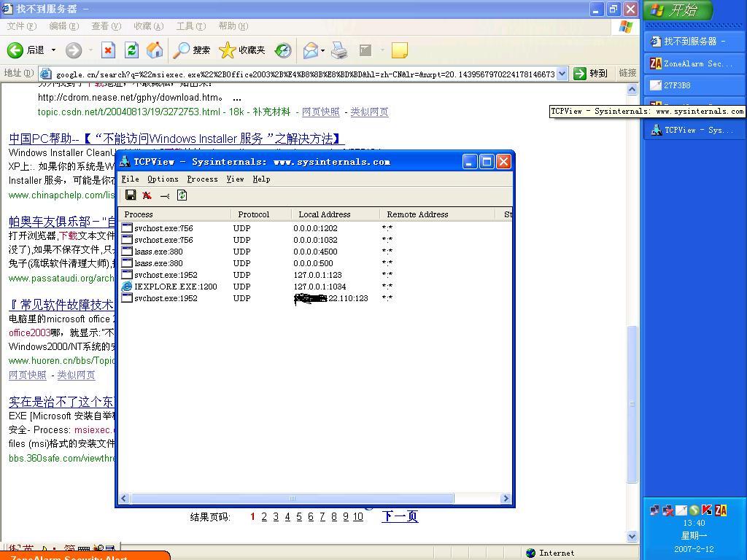Viewport: 747px width, 560px height.
Task: Click the IE Mail icon
Action: coord(310,50)
